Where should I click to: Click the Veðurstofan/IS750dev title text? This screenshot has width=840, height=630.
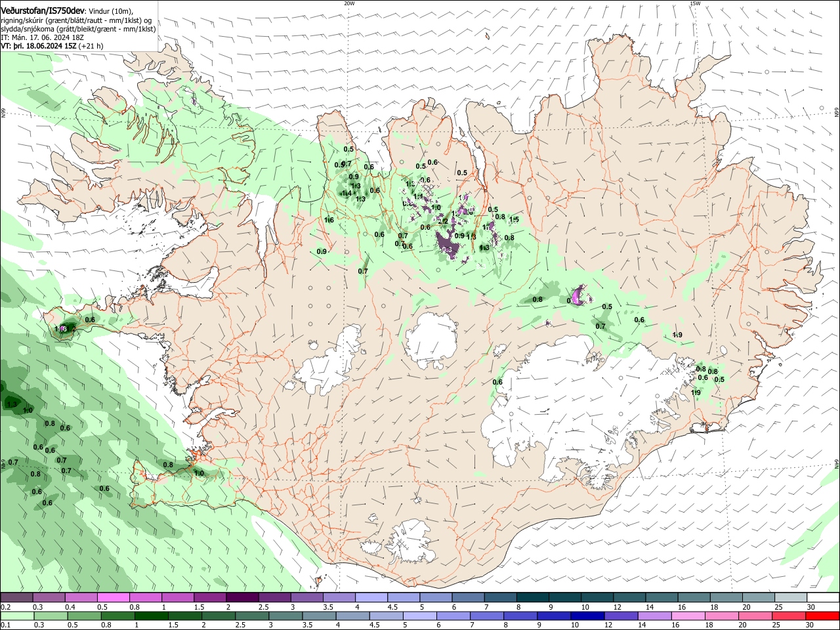coord(43,10)
